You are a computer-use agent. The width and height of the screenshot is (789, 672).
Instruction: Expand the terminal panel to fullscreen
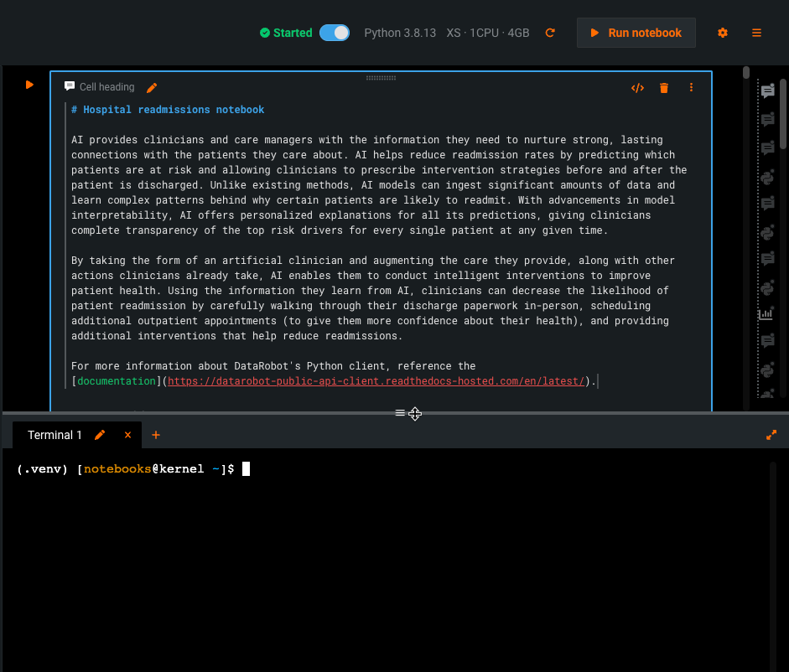771,435
